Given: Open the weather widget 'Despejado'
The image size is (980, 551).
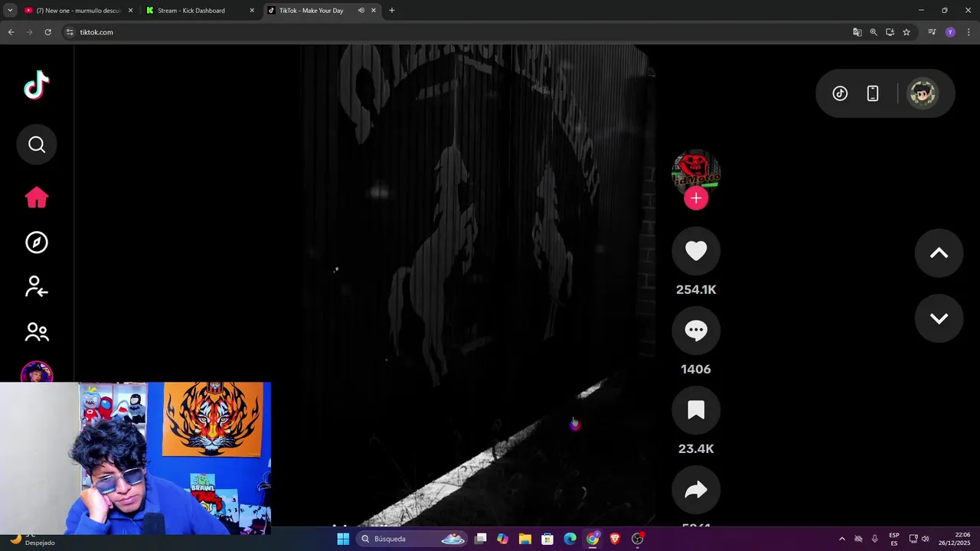Looking at the screenshot, I should tap(31, 539).
